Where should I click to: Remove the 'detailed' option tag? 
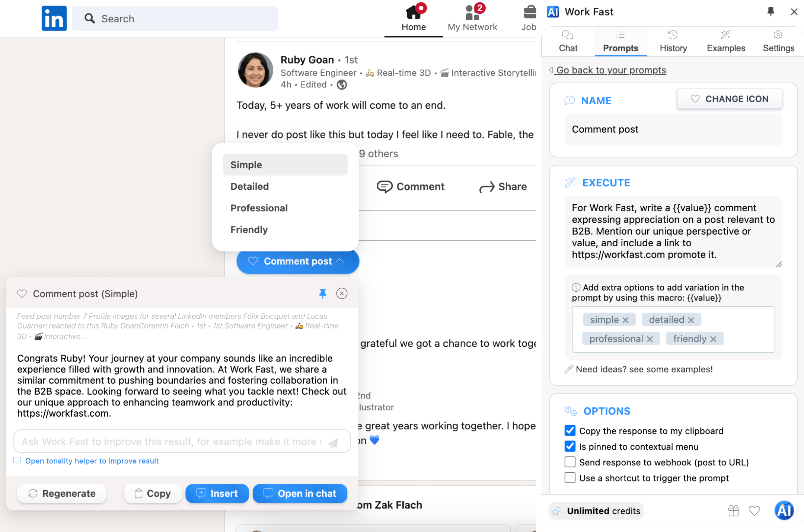(691, 320)
